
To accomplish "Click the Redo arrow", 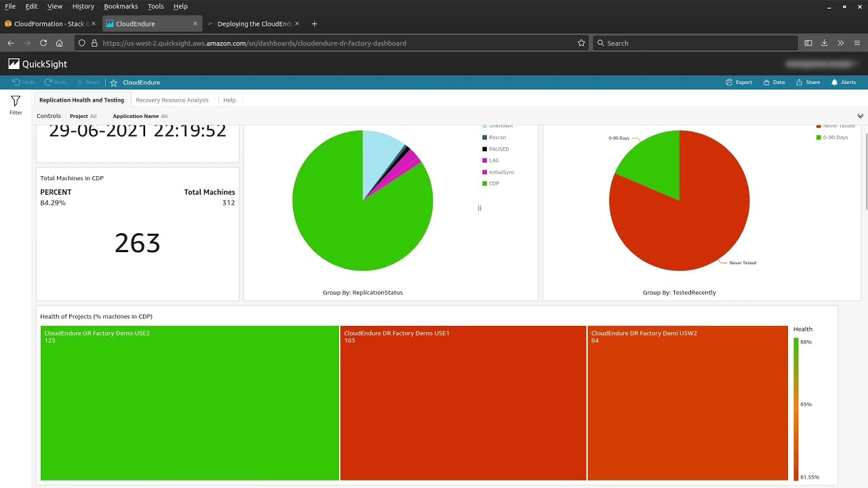I will pyautogui.click(x=48, y=82).
